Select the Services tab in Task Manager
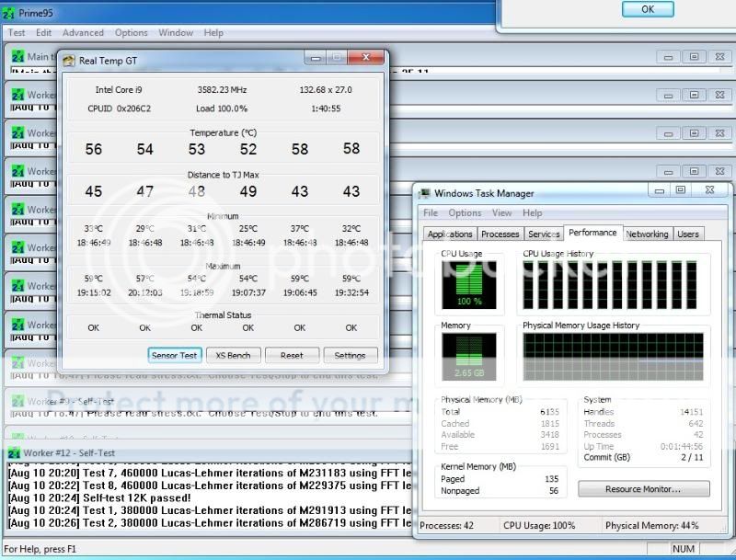The image size is (736, 560). (544, 234)
